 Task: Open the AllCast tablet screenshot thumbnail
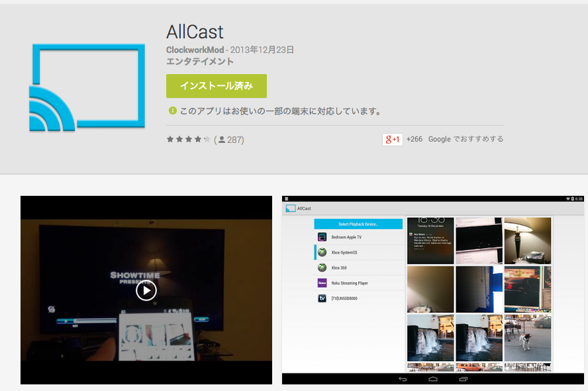(433, 290)
